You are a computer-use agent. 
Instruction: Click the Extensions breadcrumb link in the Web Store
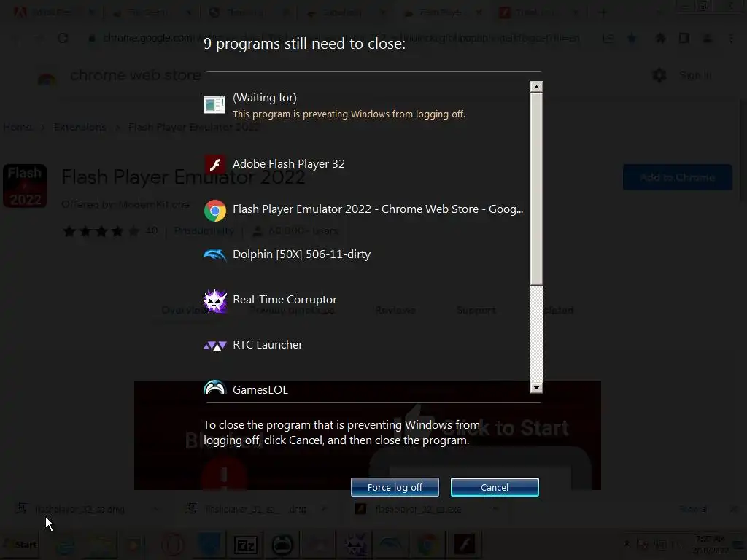[x=80, y=127]
